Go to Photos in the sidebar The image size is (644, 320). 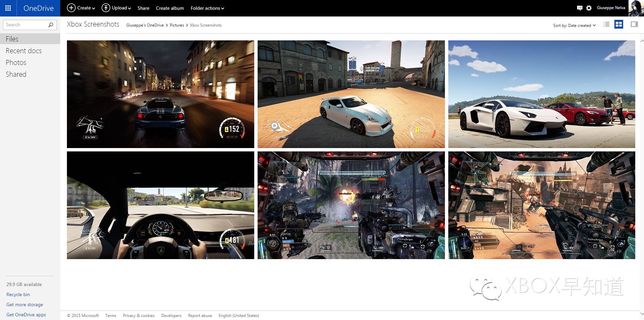(x=16, y=63)
